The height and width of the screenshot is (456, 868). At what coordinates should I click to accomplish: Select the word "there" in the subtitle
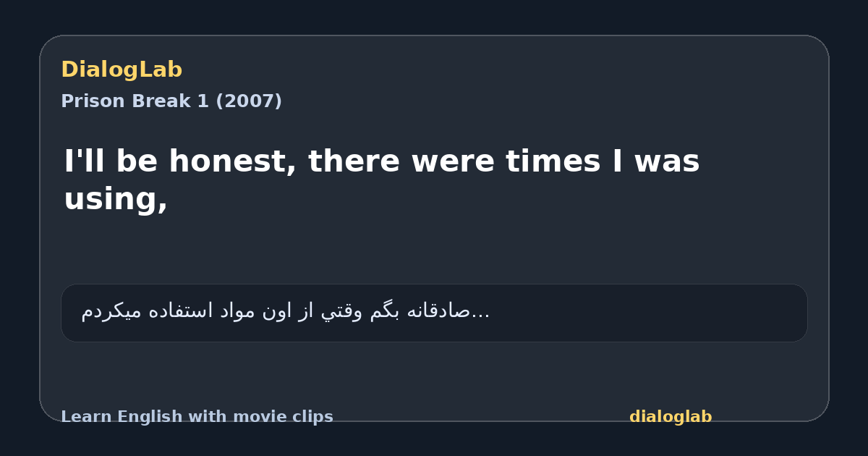click(x=354, y=161)
